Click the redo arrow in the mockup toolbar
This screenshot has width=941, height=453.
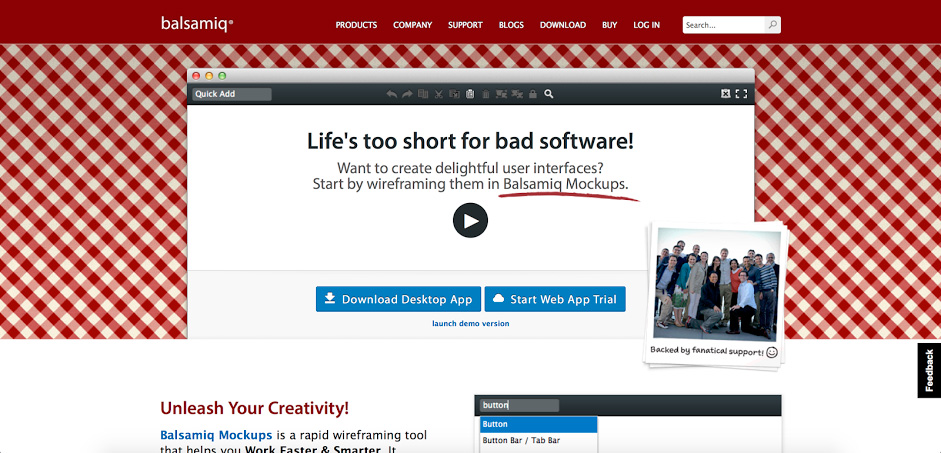(x=407, y=94)
